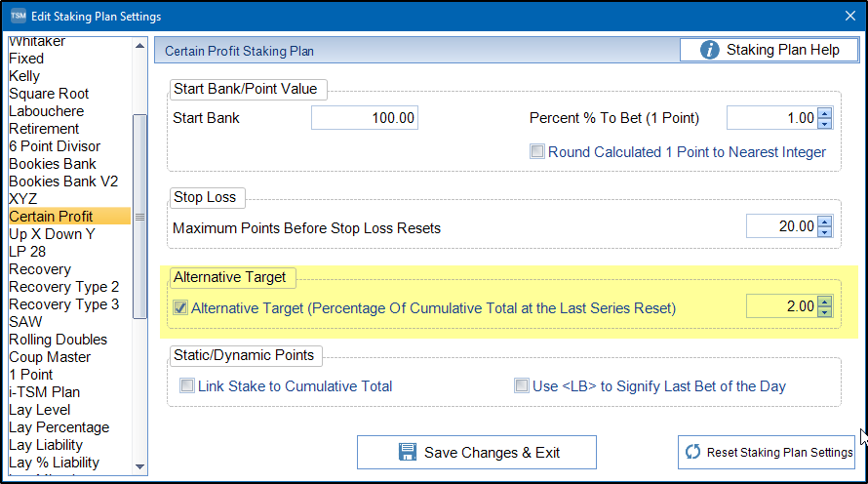Select Recovery Type 2 plan

[63, 287]
